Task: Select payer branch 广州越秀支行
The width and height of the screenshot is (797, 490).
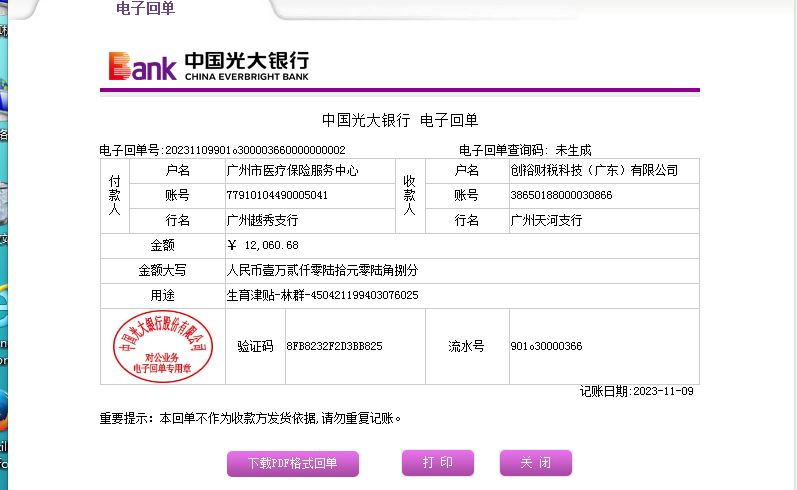Action: 262,220
